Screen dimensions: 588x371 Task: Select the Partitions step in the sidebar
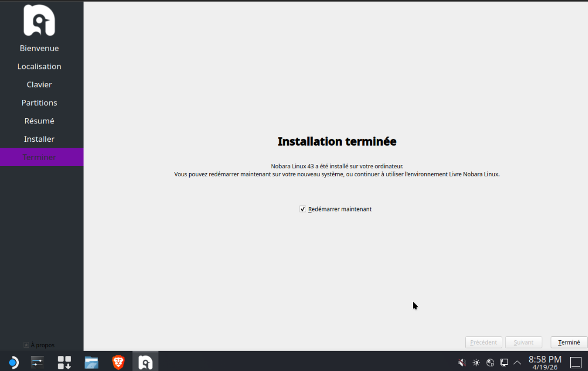pos(39,102)
